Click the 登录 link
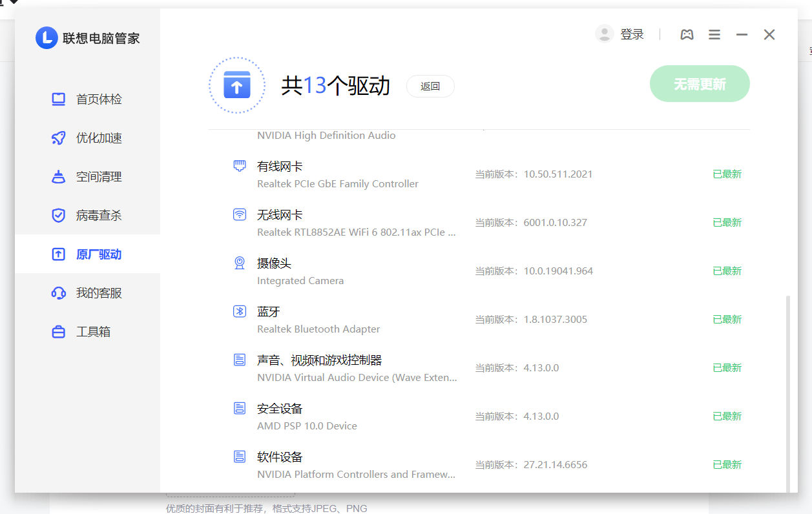Screen dimensions: 812x514 (632, 35)
